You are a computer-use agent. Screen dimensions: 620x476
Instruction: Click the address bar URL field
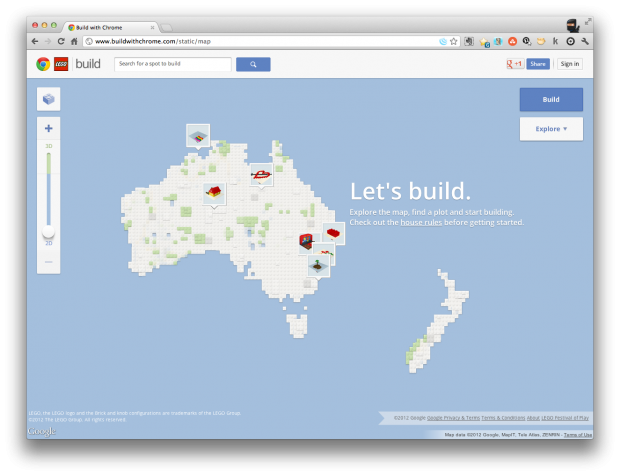261,41
